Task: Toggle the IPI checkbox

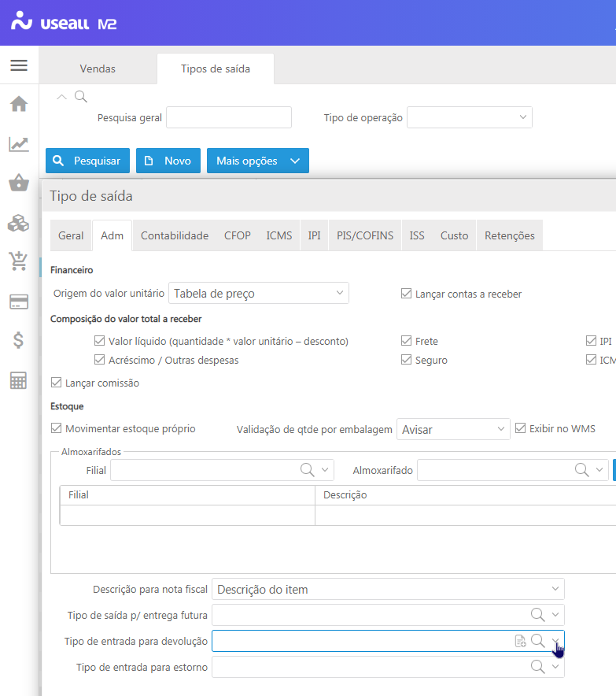Action: (x=591, y=340)
